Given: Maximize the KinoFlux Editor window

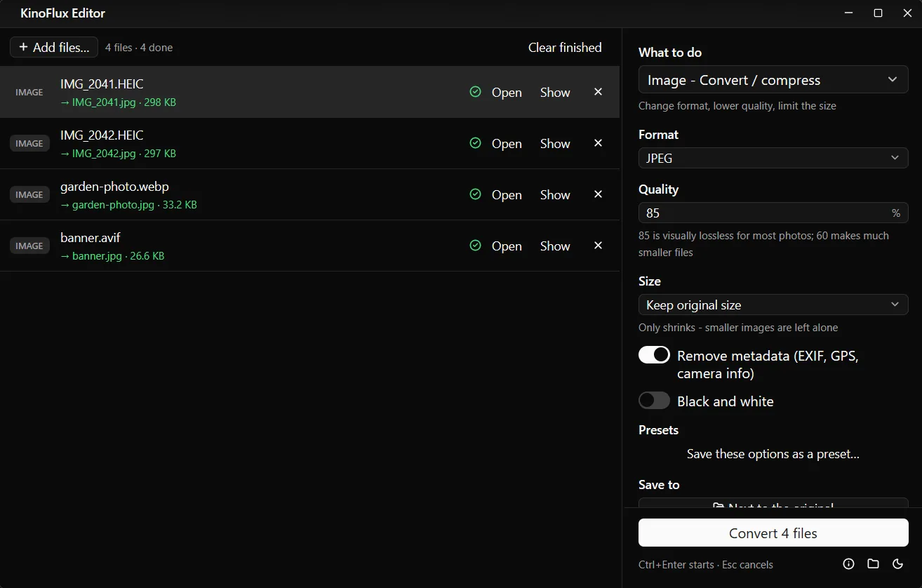Looking at the screenshot, I should point(878,13).
